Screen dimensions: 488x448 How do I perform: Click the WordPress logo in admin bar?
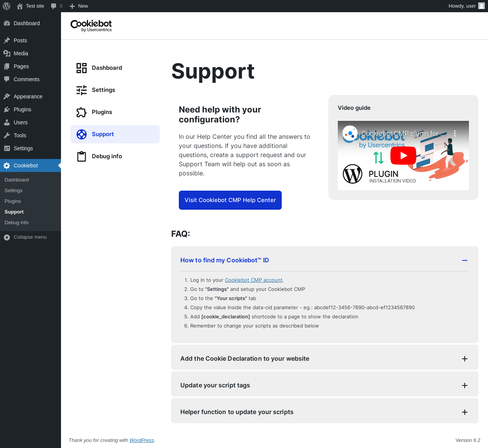[6, 6]
